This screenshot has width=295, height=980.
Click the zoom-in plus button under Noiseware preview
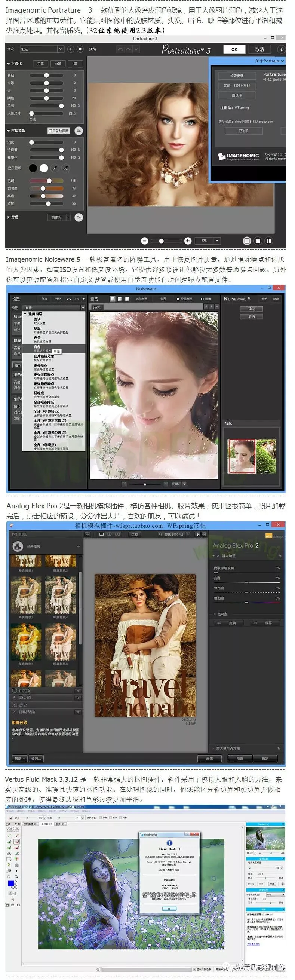click(166, 484)
